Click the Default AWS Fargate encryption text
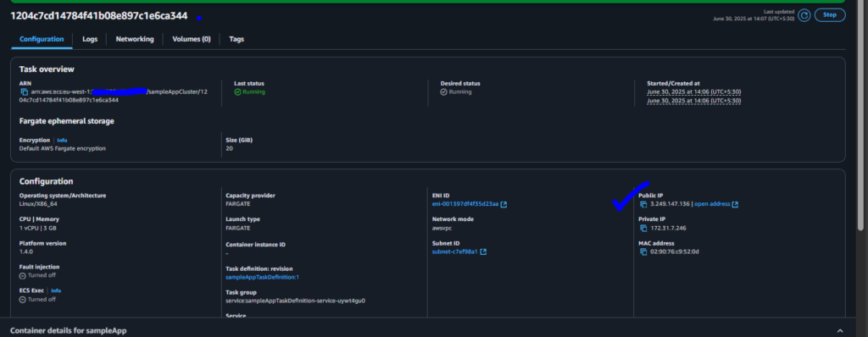The image size is (868, 337). click(63, 149)
